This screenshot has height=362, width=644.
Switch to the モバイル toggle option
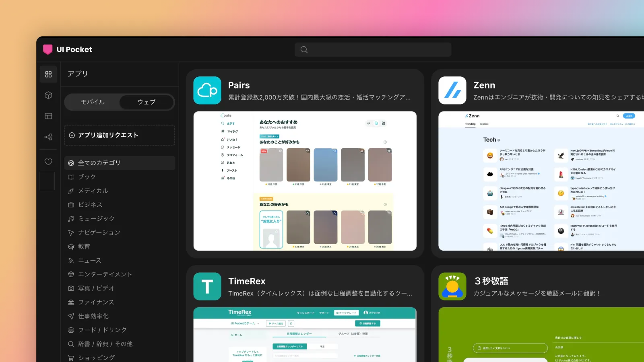coord(93,102)
